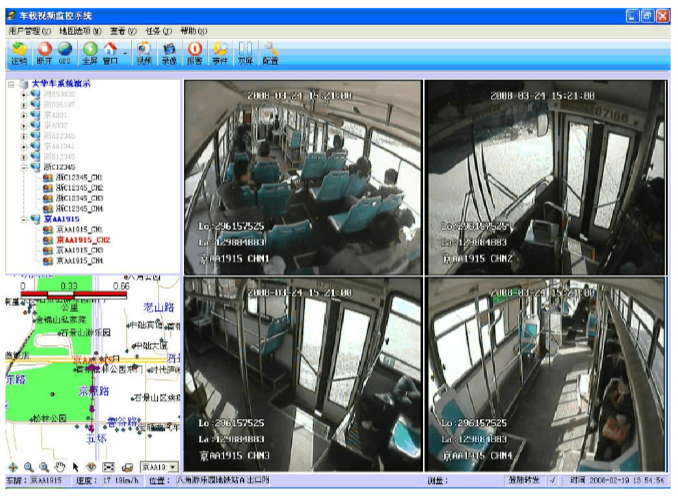Click the 注销 logout toolbar icon
Screen dimensions: 678x496
[19, 54]
